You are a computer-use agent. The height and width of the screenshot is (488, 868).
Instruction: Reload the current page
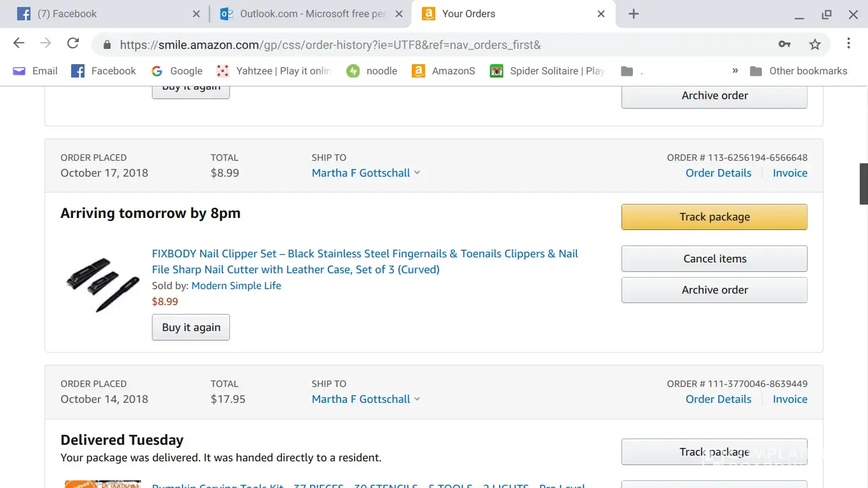tap(73, 44)
